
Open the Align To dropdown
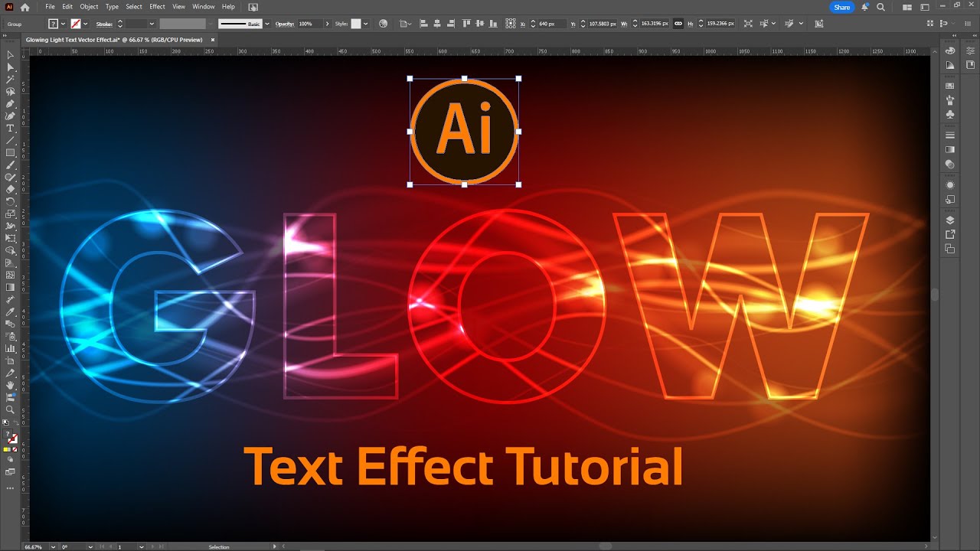point(407,24)
